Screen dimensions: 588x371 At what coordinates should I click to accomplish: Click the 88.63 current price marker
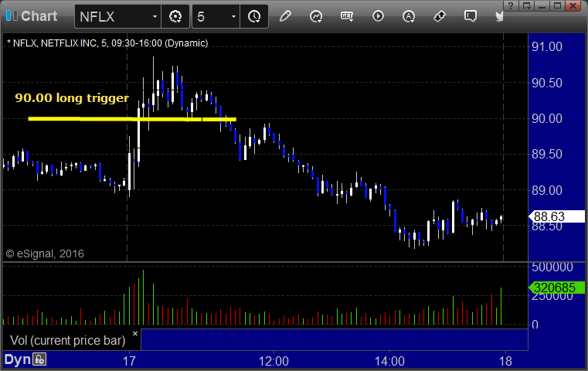click(x=556, y=216)
